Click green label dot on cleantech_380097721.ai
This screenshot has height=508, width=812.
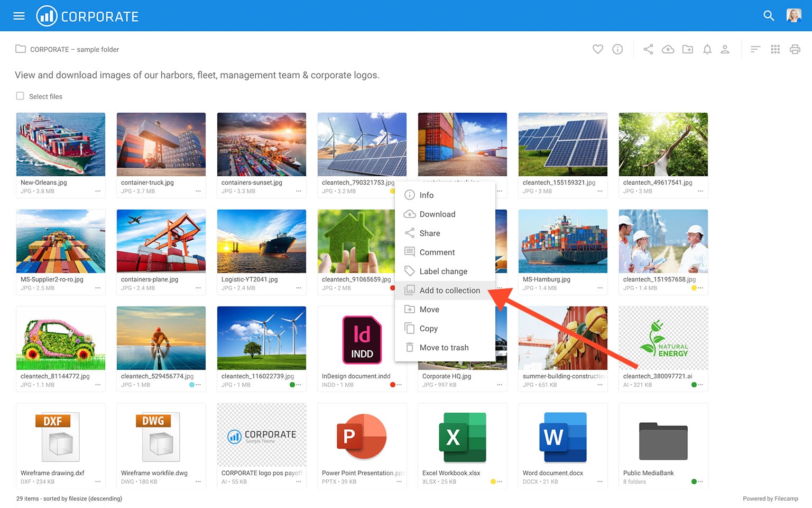tap(694, 385)
